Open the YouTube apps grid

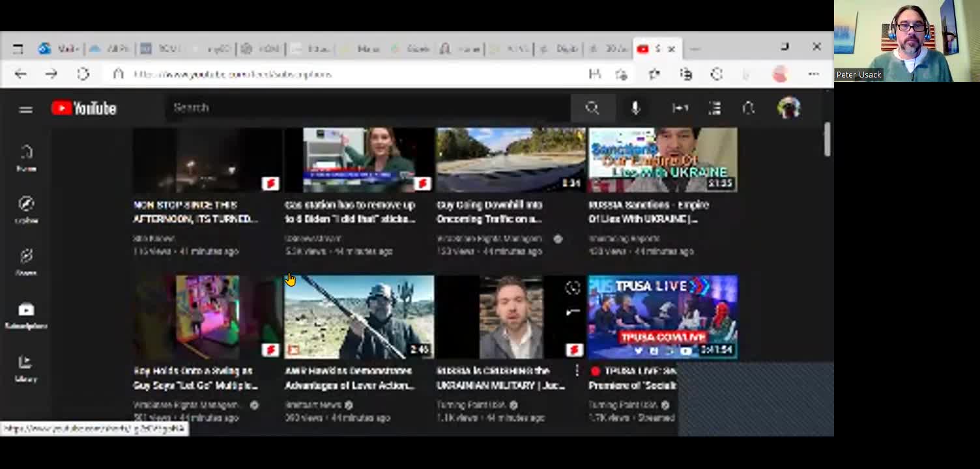pos(715,108)
